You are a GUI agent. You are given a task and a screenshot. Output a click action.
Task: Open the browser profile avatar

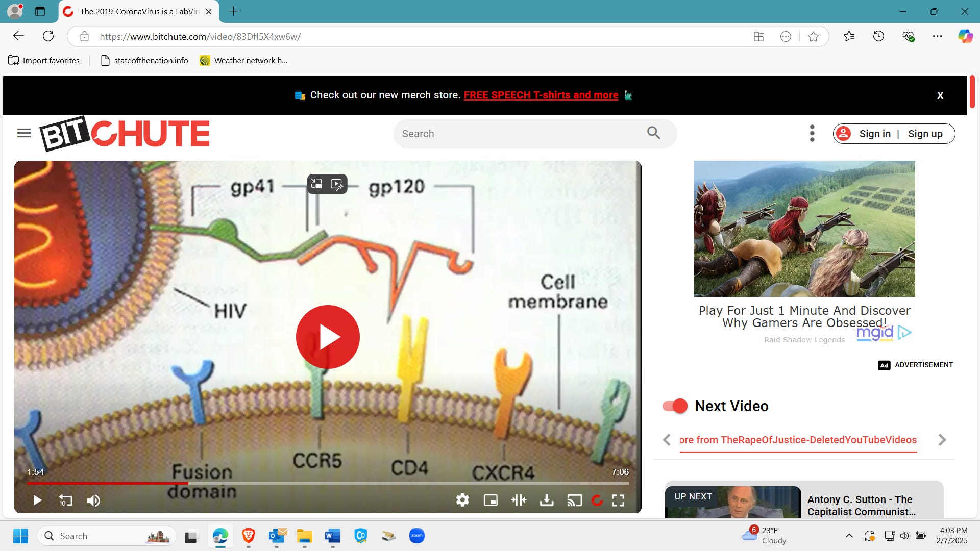15,11
